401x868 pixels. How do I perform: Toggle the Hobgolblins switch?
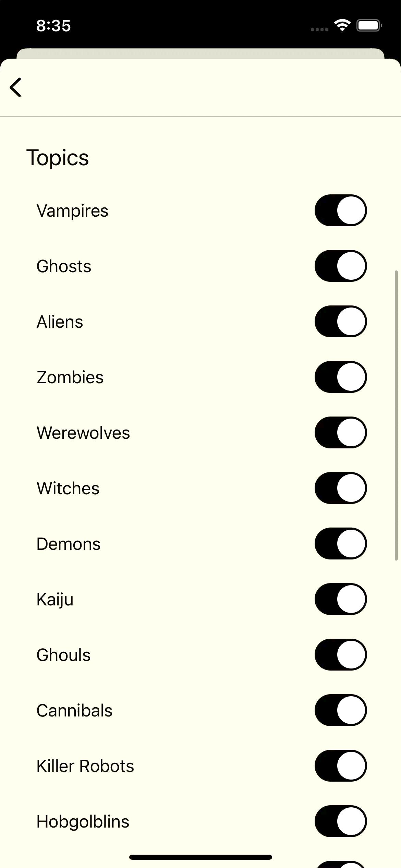tap(341, 821)
